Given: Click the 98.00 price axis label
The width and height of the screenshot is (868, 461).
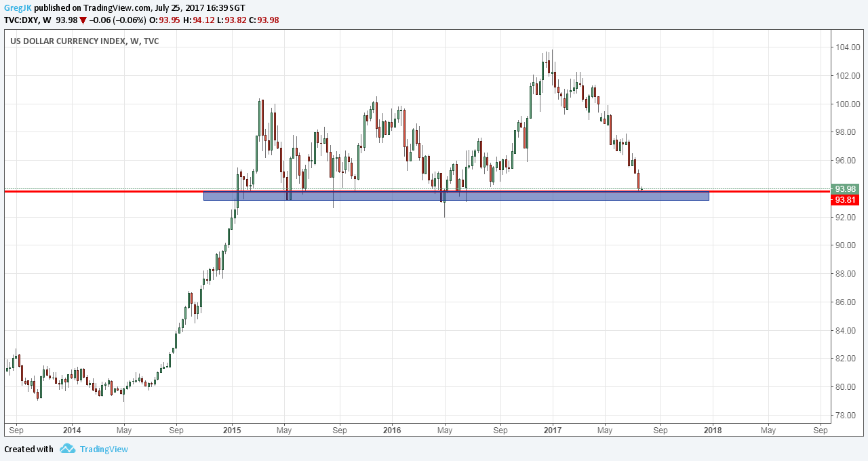Looking at the screenshot, I should point(845,132).
